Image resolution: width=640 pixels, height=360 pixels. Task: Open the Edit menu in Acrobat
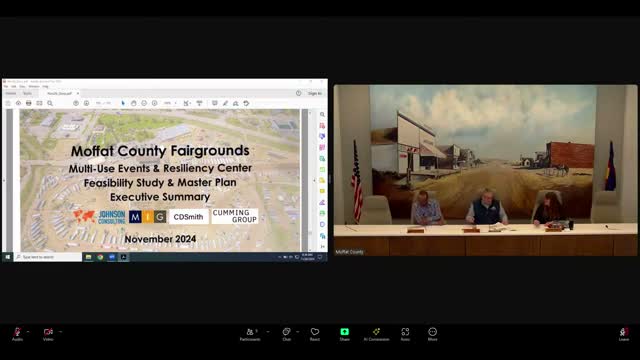pyautogui.click(x=13, y=87)
